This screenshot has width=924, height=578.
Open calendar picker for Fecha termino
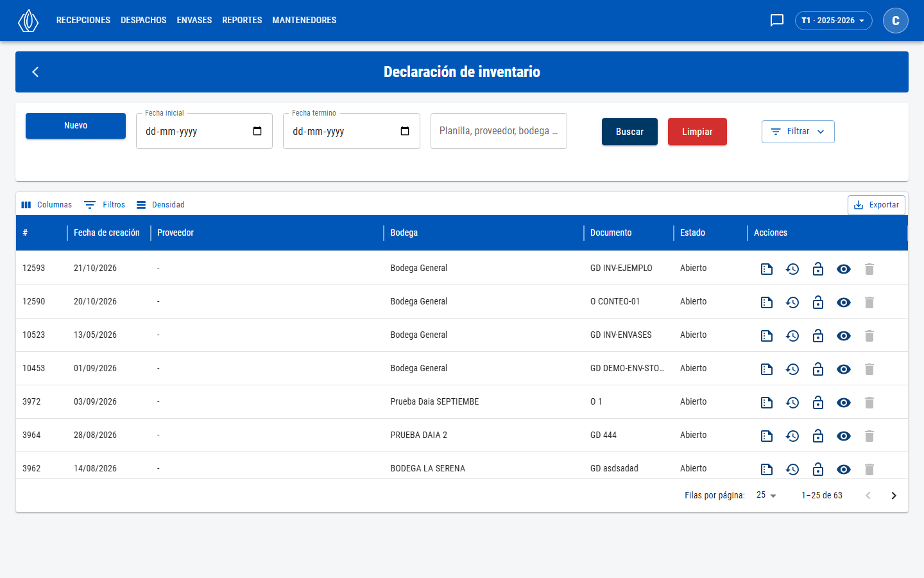405,131
